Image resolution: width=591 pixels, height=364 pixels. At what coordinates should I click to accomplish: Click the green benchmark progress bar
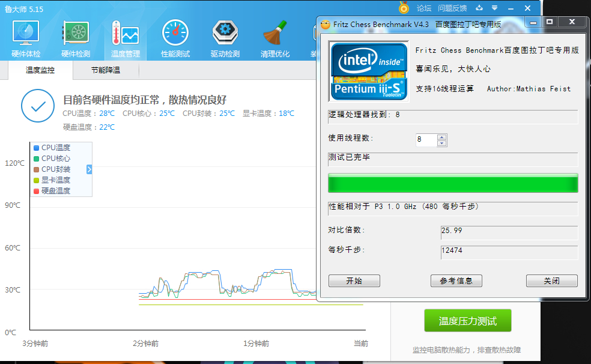click(453, 183)
